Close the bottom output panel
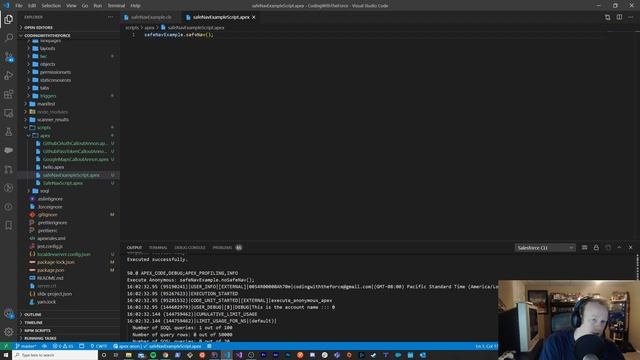This screenshot has width=640, height=360. 631,247
